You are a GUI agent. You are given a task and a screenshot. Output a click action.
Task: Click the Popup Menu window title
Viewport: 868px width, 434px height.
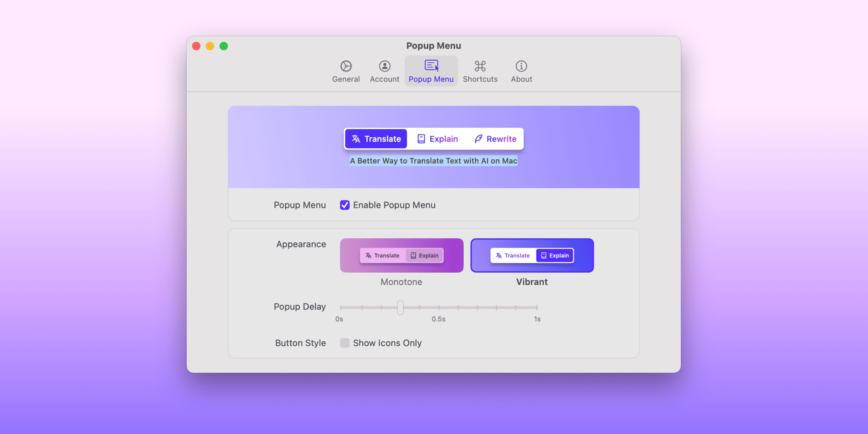click(x=434, y=46)
